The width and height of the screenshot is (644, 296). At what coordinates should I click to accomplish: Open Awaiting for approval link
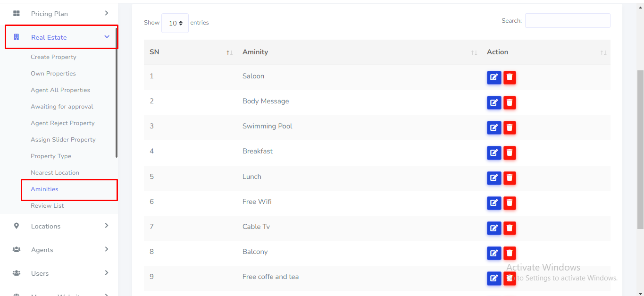[x=62, y=107]
